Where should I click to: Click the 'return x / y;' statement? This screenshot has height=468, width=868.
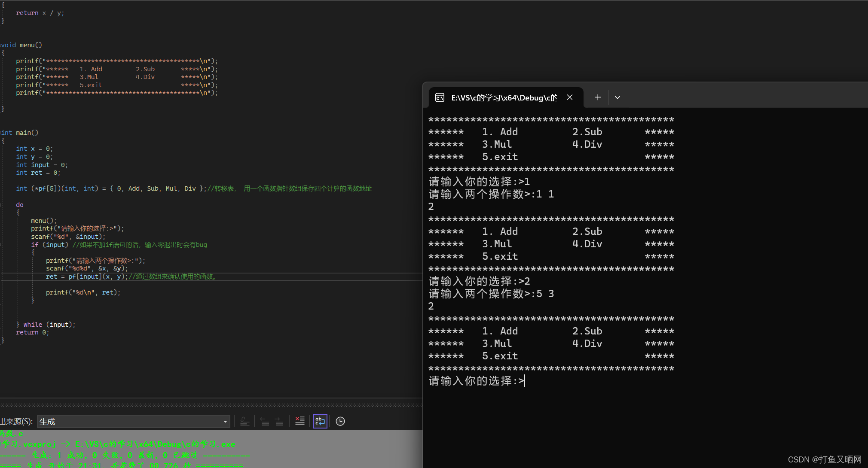click(40, 13)
